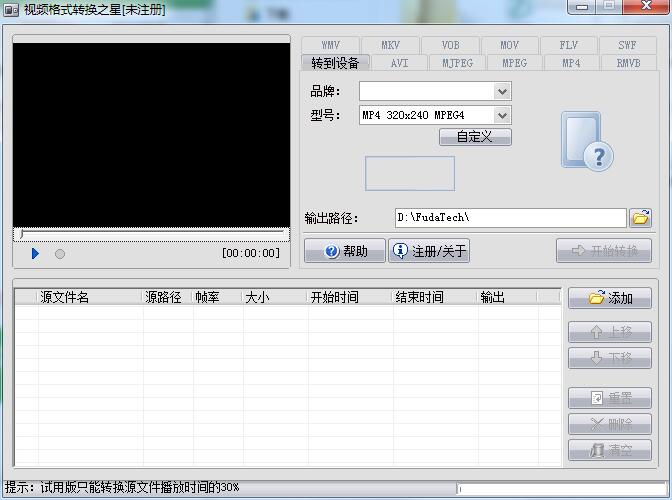Switch to the MJPEG tab

coord(457,63)
